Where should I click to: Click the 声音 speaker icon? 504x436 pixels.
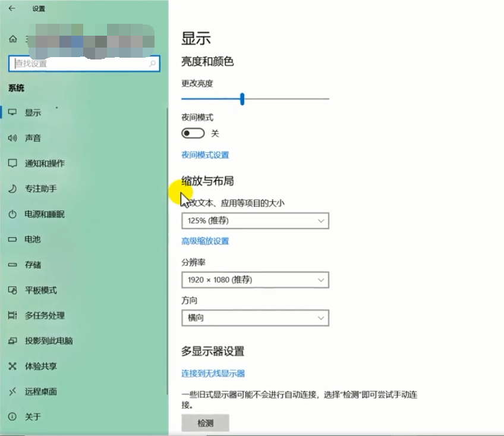pos(12,138)
